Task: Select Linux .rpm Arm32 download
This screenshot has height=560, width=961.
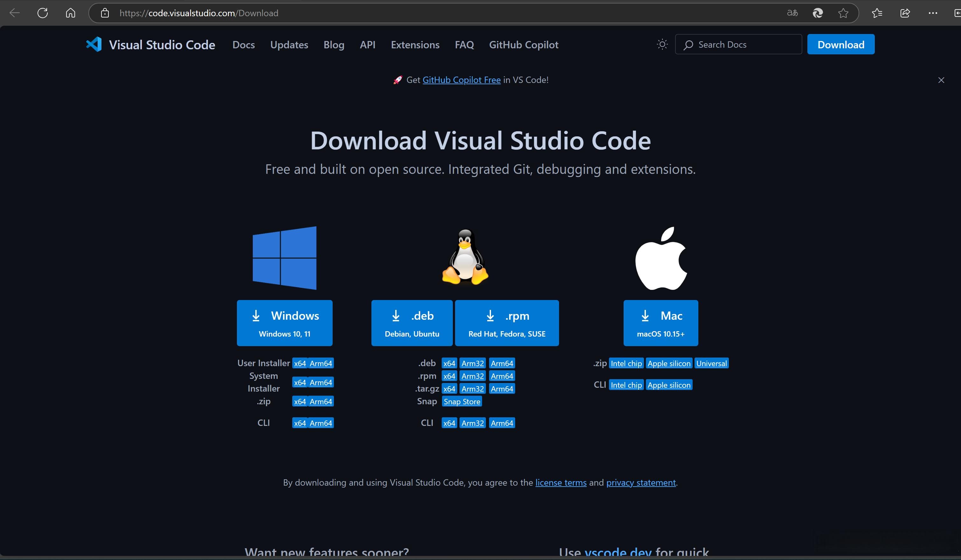Action: (x=473, y=376)
